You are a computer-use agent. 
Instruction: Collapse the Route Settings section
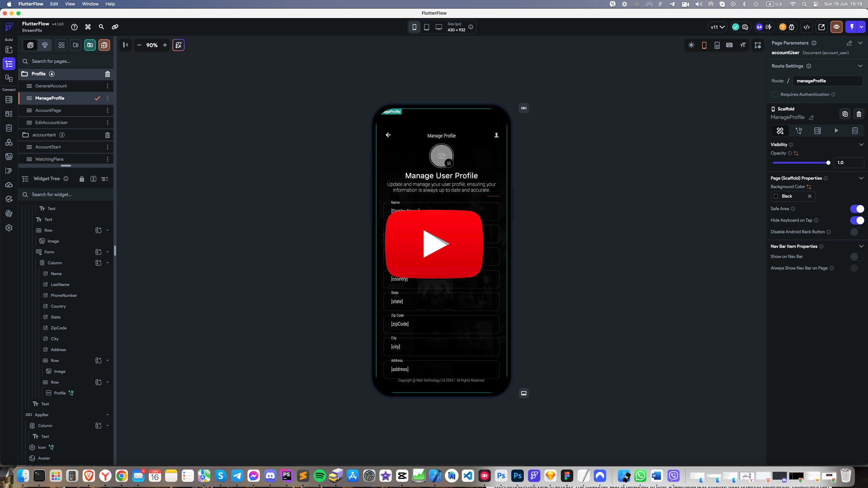pos(860,66)
